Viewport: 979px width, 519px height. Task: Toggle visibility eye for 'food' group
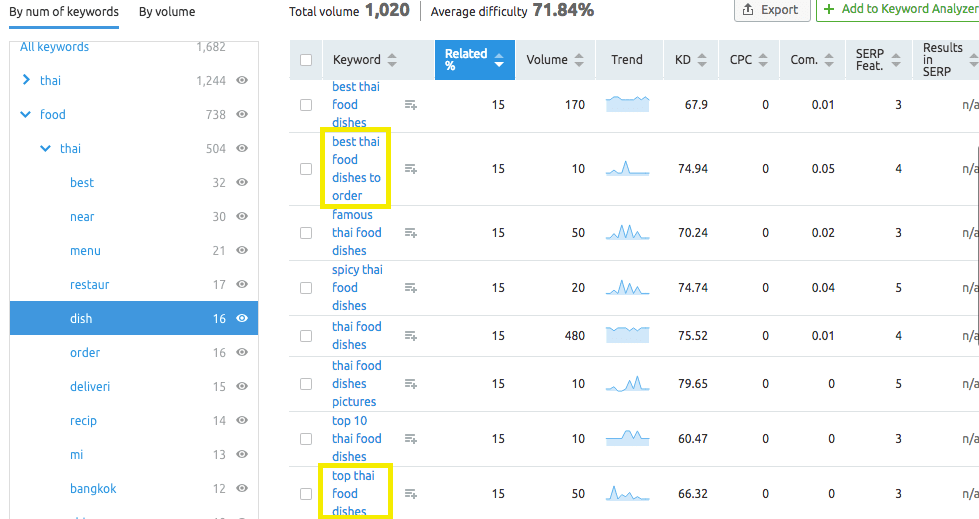(x=242, y=114)
